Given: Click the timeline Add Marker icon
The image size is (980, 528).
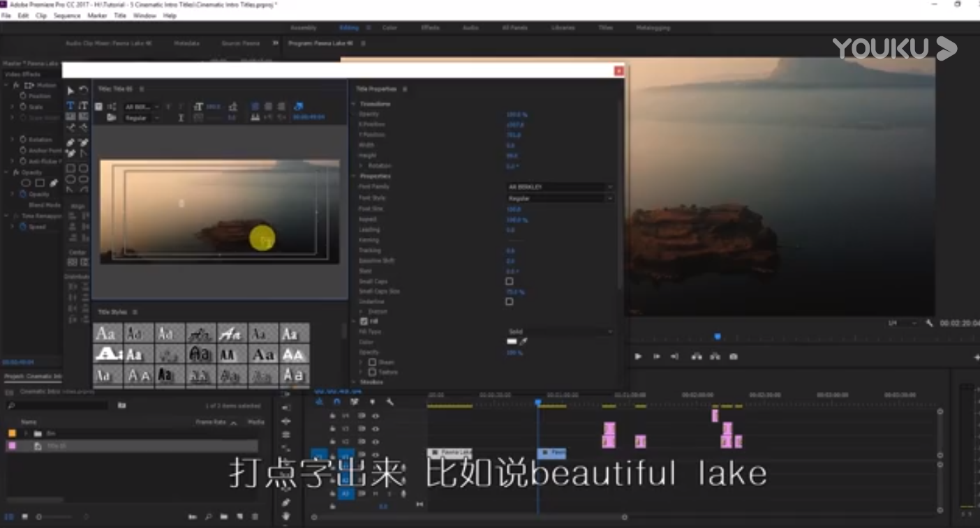Looking at the screenshot, I should click(372, 402).
